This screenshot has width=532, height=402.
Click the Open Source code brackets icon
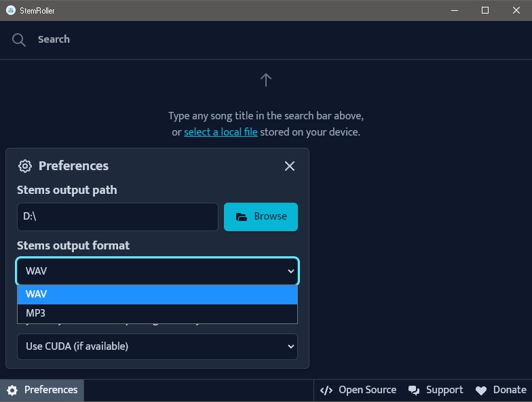[x=326, y=390]
